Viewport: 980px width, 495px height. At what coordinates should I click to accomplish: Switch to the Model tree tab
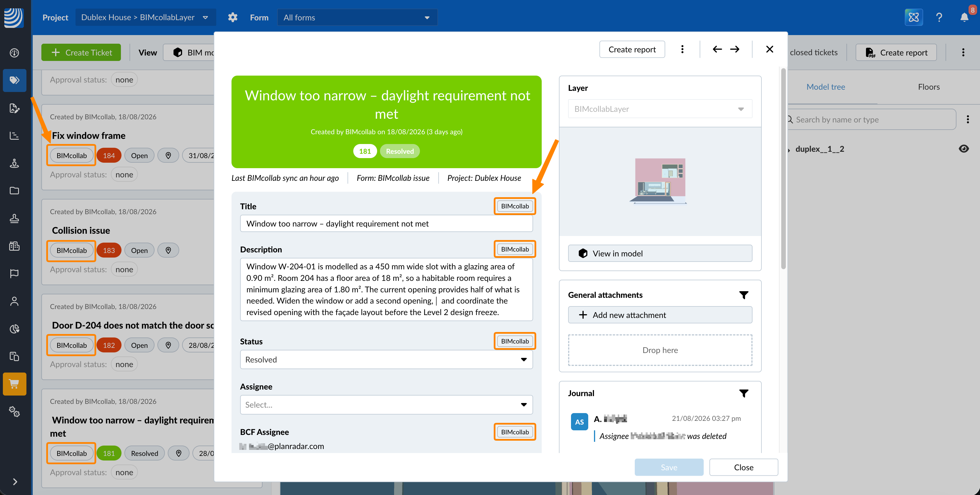tap(825, 87)
